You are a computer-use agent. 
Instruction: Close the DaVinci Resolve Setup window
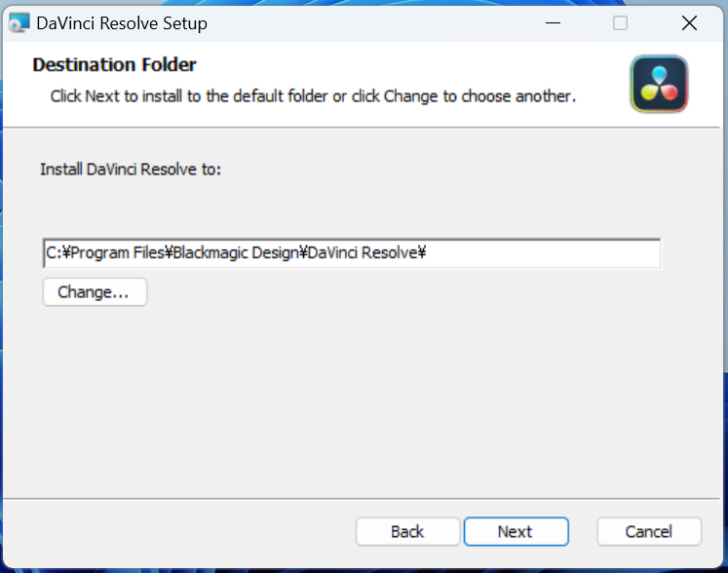pyautogui.click(x=689, y=22)
